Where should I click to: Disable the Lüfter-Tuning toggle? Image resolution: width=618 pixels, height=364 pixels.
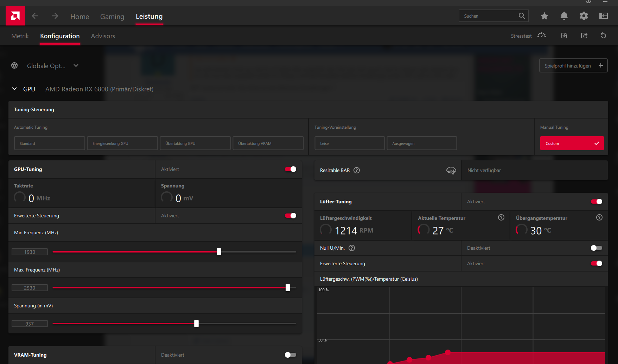(597, 202)
